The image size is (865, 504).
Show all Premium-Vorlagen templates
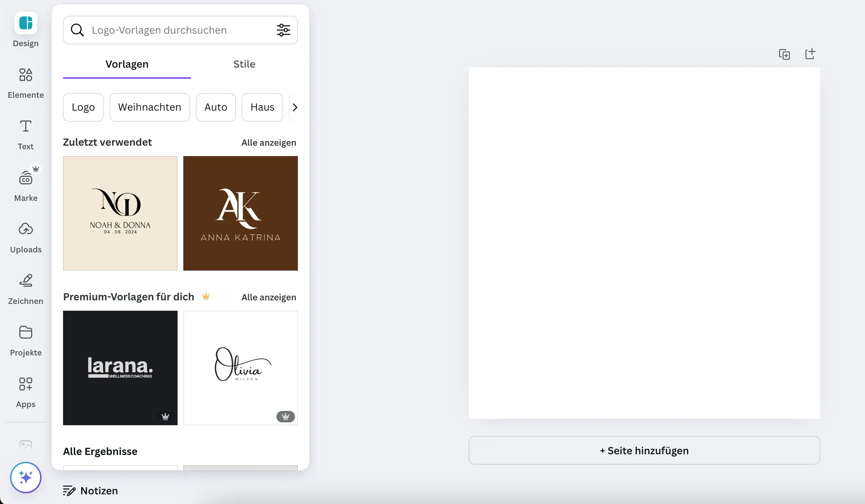[x=269, y=297]
